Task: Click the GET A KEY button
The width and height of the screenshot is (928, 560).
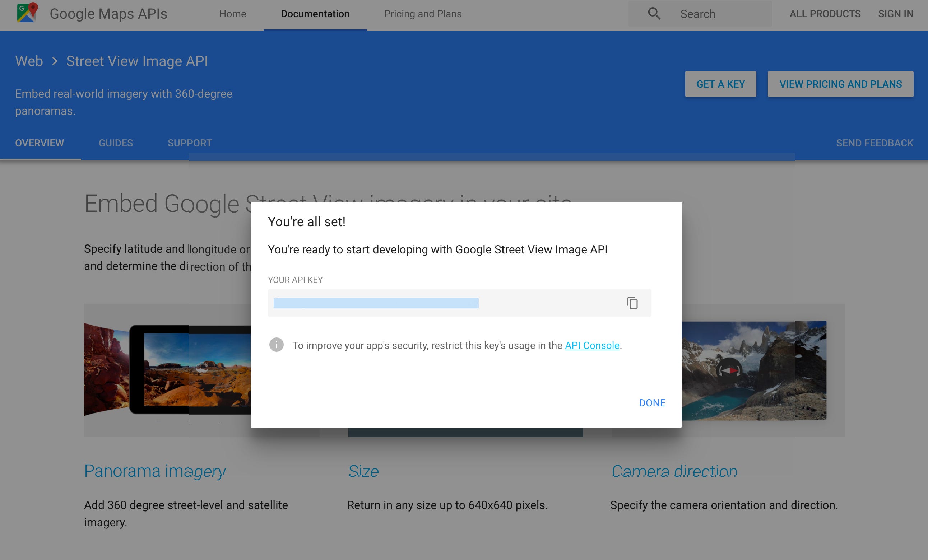Action: coord(720,84)
